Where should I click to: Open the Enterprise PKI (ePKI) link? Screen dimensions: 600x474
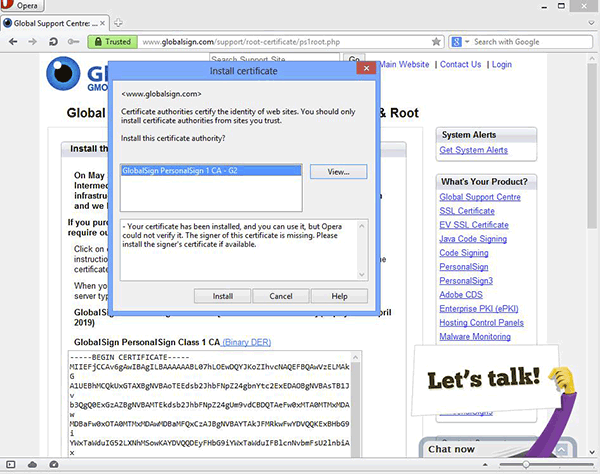click(x=479, y=309)
